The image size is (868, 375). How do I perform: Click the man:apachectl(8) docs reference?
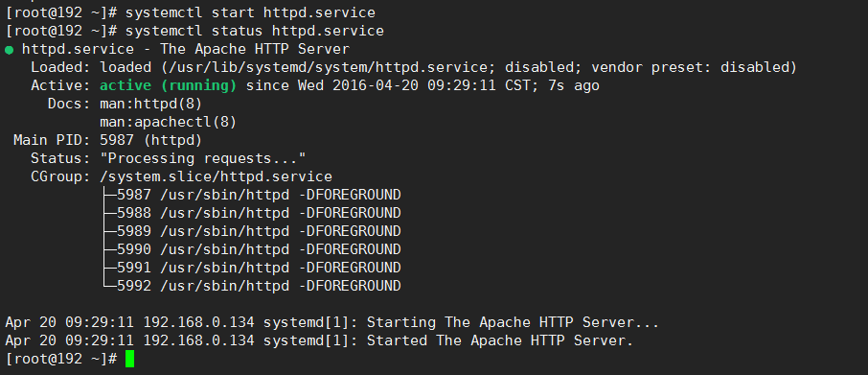(x=169, y=123)
